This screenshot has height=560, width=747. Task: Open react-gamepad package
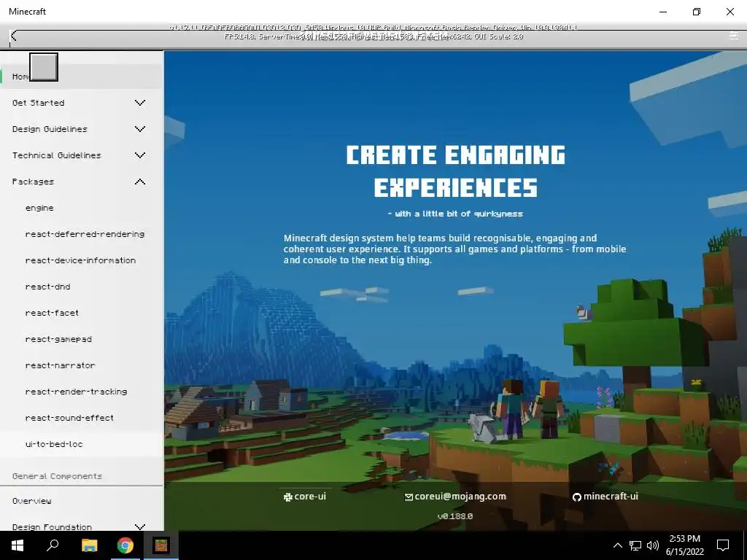pos(58,339)
